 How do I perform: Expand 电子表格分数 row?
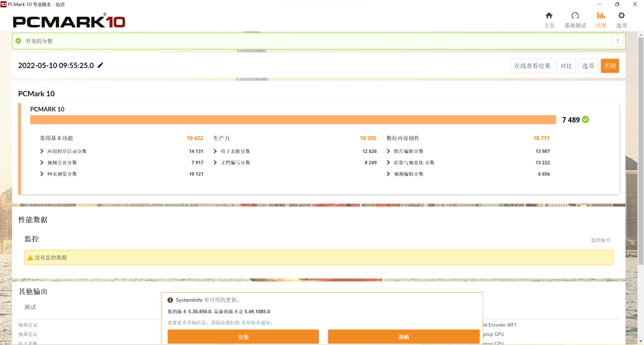point(216,151)
